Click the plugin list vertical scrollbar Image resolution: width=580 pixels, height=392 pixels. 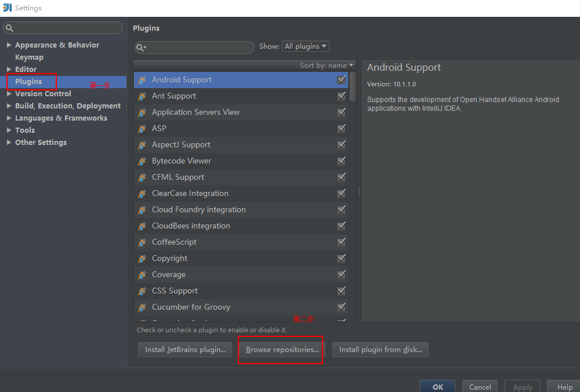(x=353, y=86)
